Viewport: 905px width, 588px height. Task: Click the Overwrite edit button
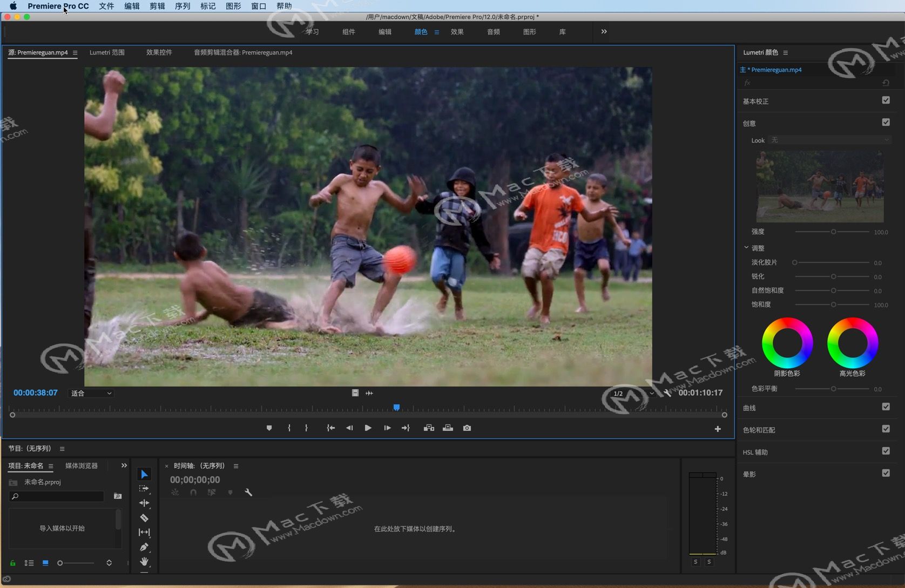pos(448,428)
